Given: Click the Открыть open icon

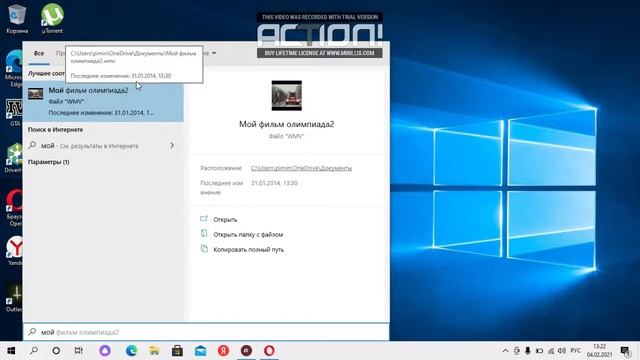Looking at the screenshot, I should (x=204, y=219).
